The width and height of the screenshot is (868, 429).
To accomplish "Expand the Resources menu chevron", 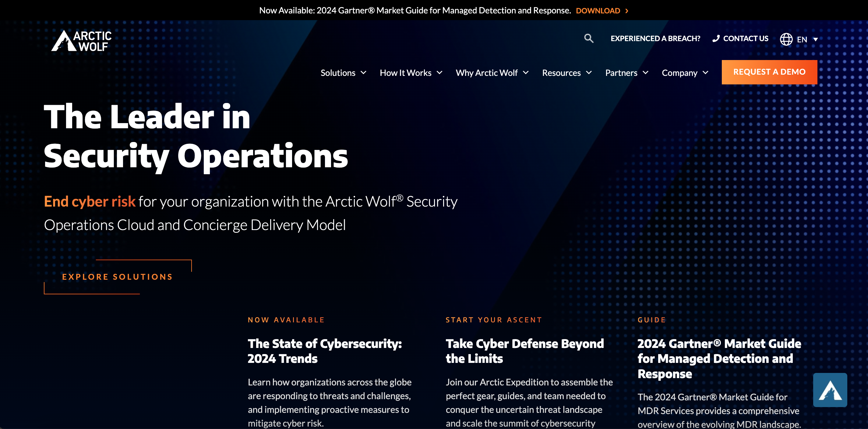I will coord(589,73).
